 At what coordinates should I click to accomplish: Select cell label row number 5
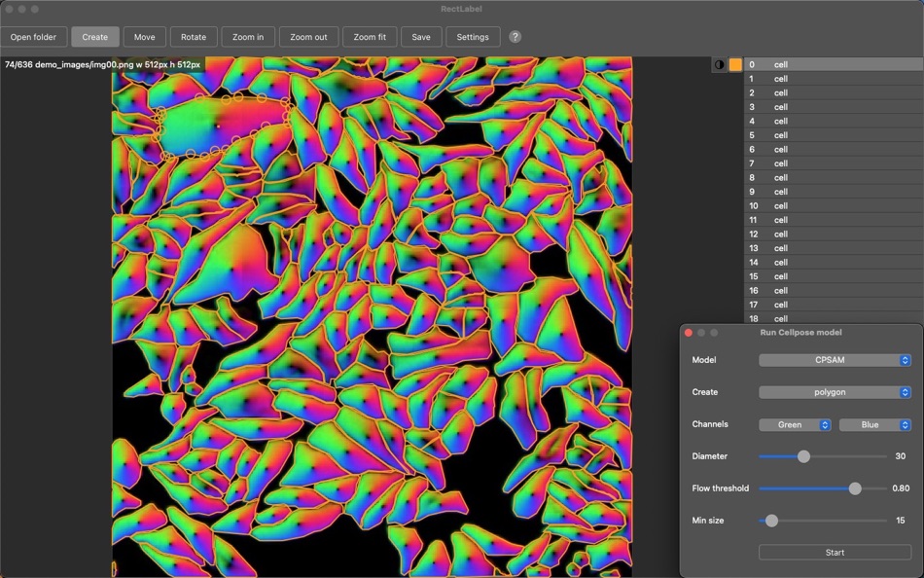(x=834, y=135)
